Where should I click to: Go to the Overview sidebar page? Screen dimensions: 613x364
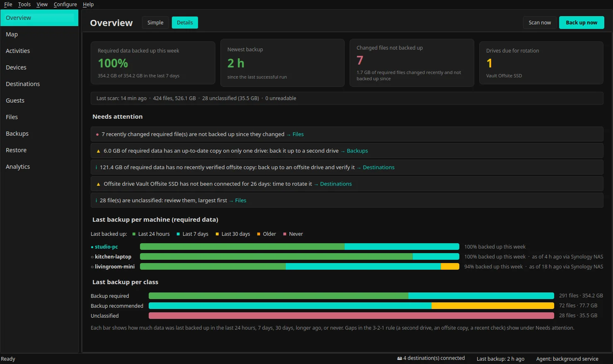39,18
